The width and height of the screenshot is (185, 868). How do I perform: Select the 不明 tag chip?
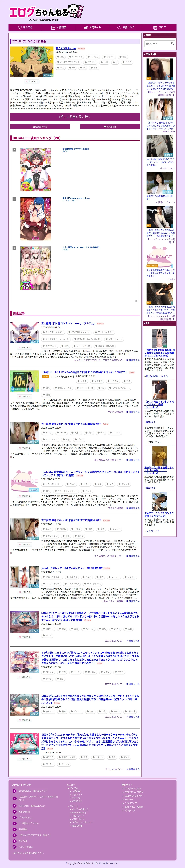(x=104, y=62)
